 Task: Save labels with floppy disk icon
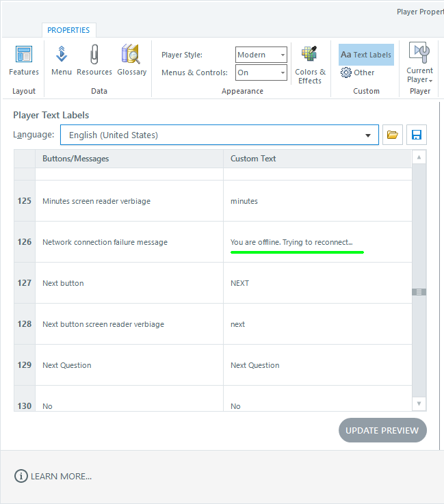(x=417, y=135)
